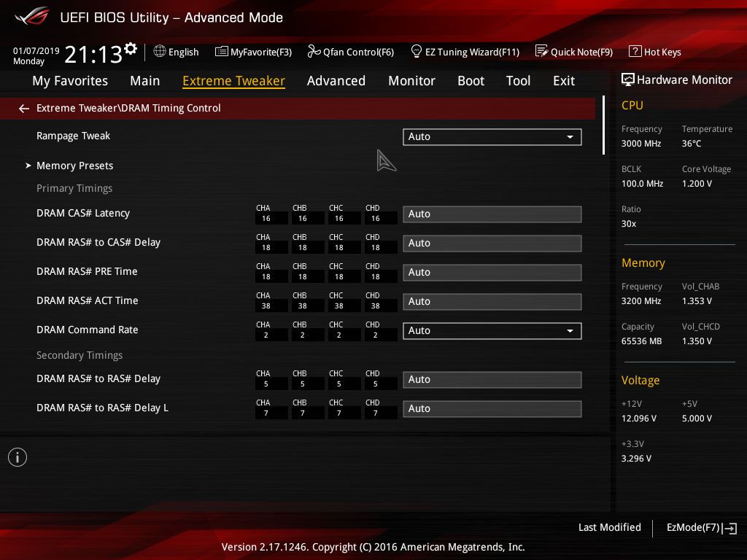Click the globe language icon
Screen dimensions: 747x560
160,51
